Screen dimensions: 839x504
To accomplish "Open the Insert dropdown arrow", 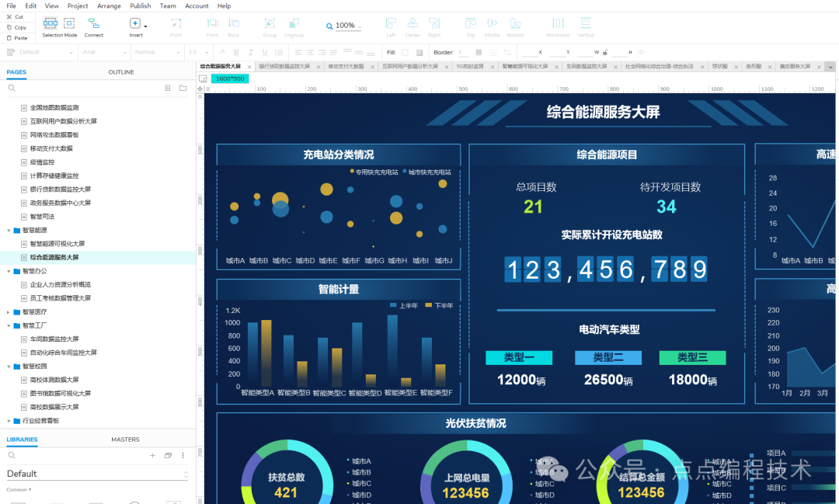I will pos(145,26).
